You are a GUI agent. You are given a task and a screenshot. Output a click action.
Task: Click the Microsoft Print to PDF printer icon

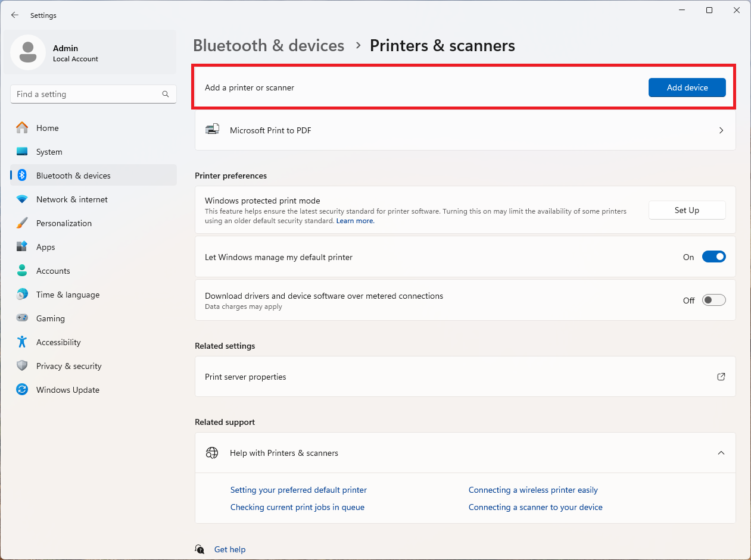point(212,130)
